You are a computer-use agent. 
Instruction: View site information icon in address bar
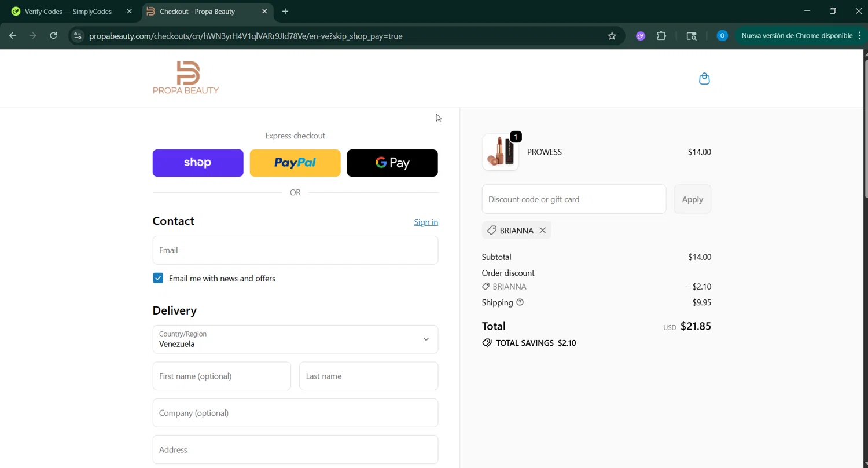(x=78, y=36)
